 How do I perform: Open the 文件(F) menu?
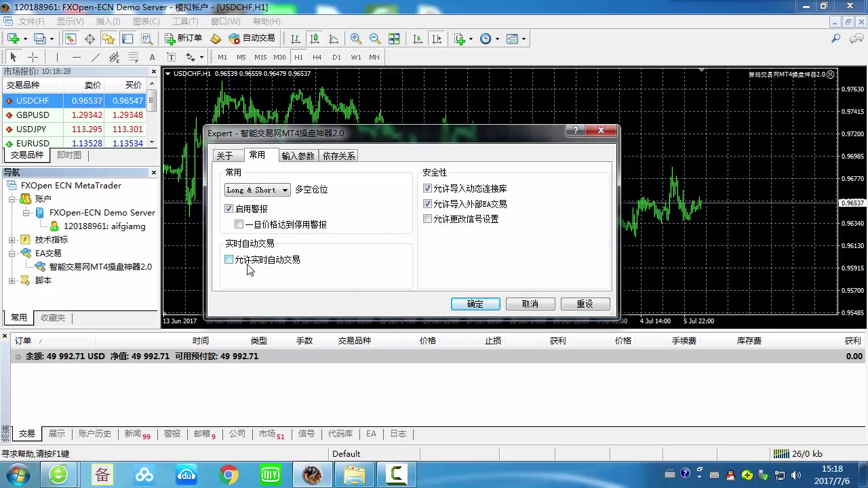coord(31,22)
